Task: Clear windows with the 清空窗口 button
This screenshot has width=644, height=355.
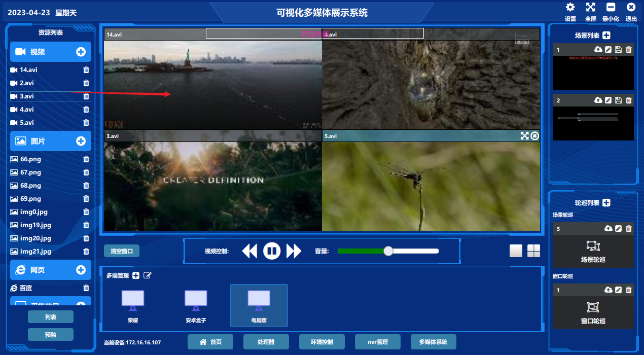Action: 122,251
